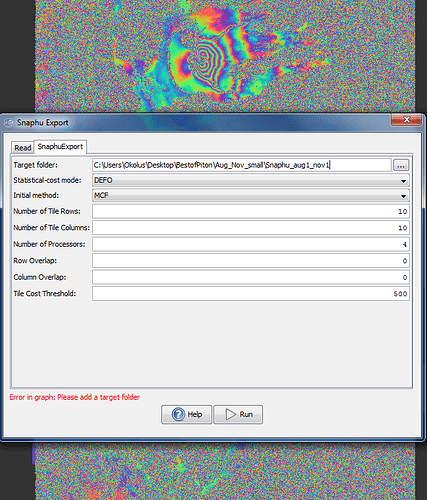
Task: Focus the Target folder path field
Action: tap(242, 165)
